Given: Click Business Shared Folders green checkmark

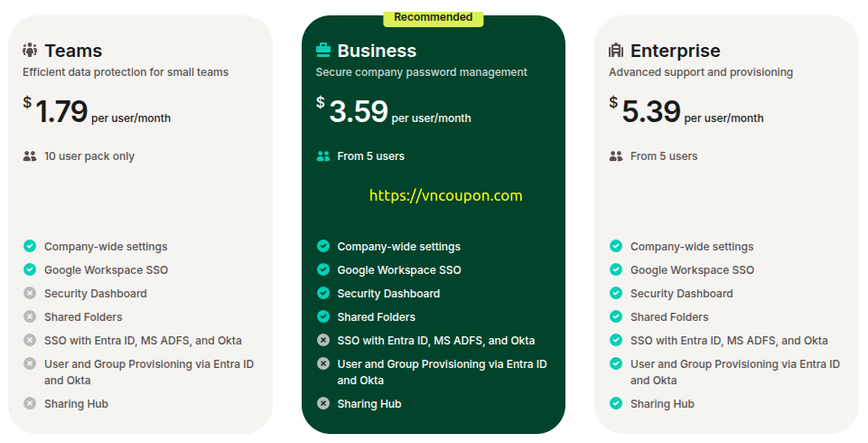Looking at the screenshot, I should pos(323,317).
